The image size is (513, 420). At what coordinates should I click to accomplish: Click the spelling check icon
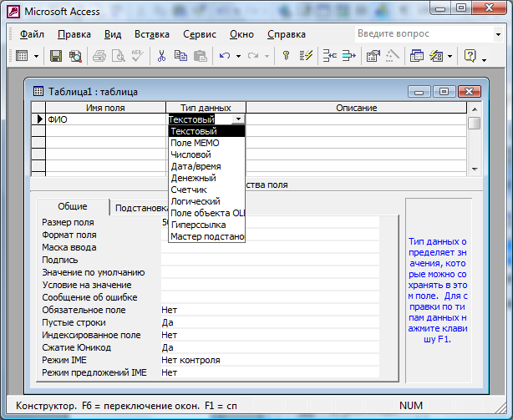(x=138, y=56)
